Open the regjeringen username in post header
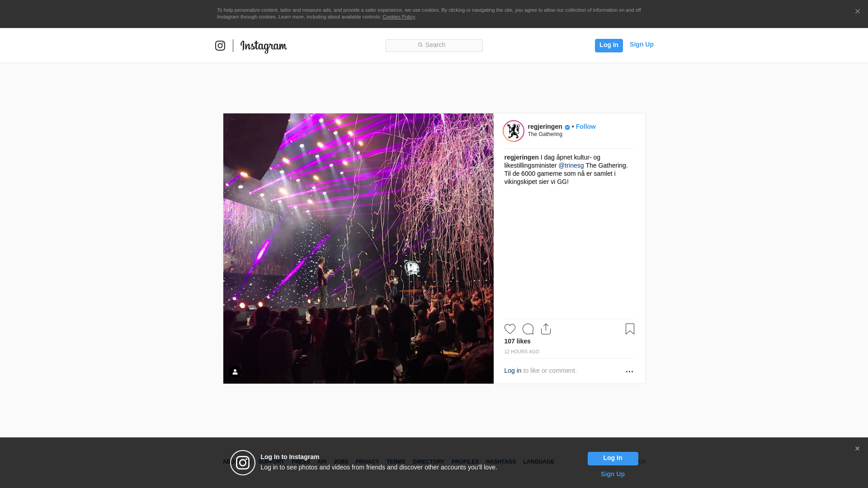Image resolution: width=868 pixels, height=488 pixels. coord(545,127)
